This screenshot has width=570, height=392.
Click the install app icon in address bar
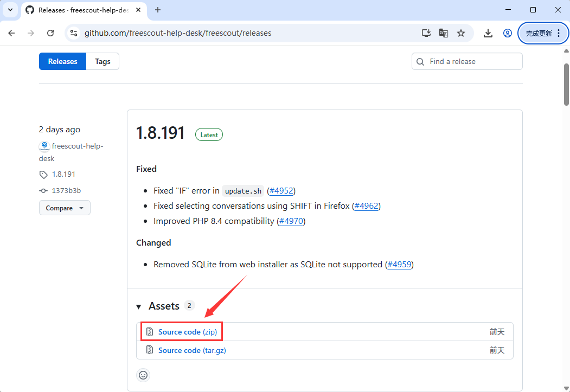(426, 33)
